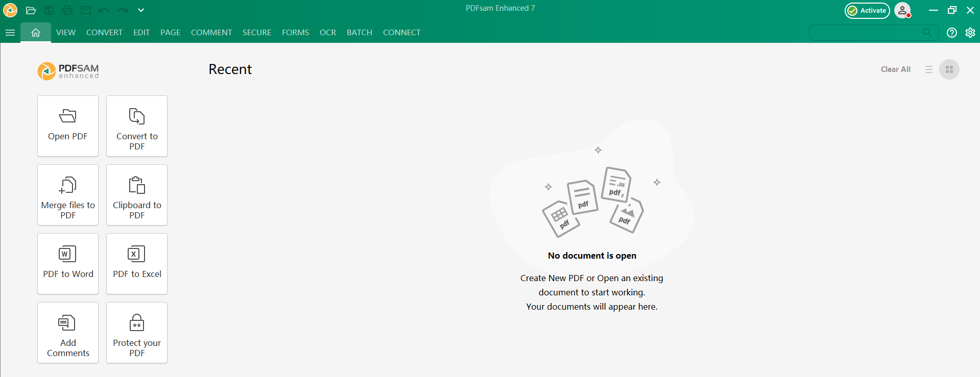Open Help via question mark icon
Screen dimensions: 980x377
[952, 33]
